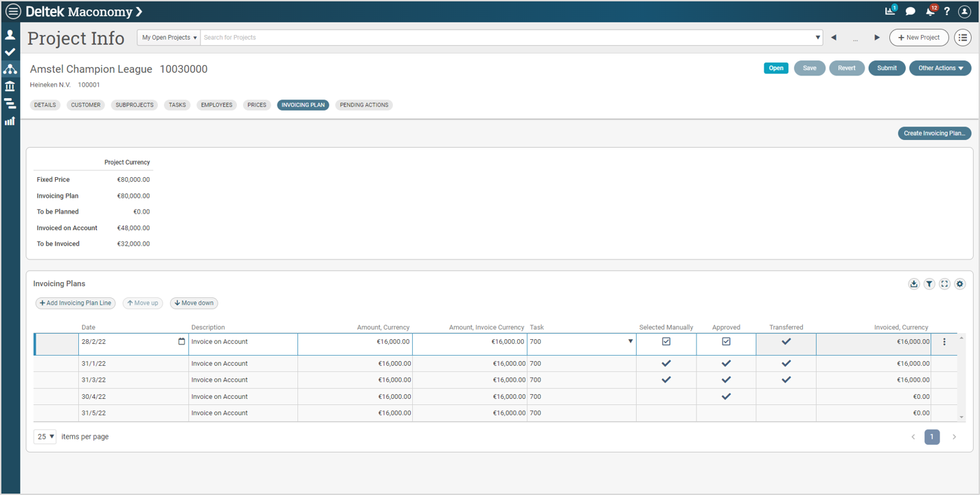Toggle Approved checkbox in 28/2/22 row
The width and height of the screenshot is (980, 495).
[726, 341]
